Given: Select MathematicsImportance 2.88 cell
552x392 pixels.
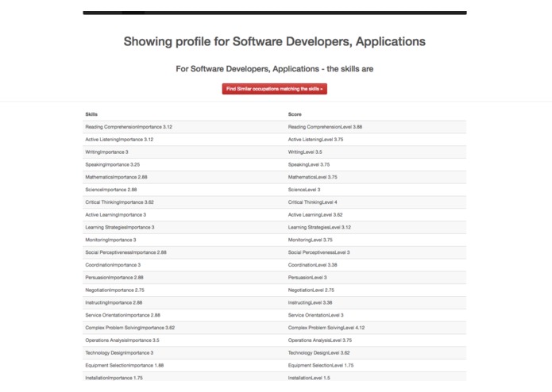Looking at the screenshot, I should (116, 177).
